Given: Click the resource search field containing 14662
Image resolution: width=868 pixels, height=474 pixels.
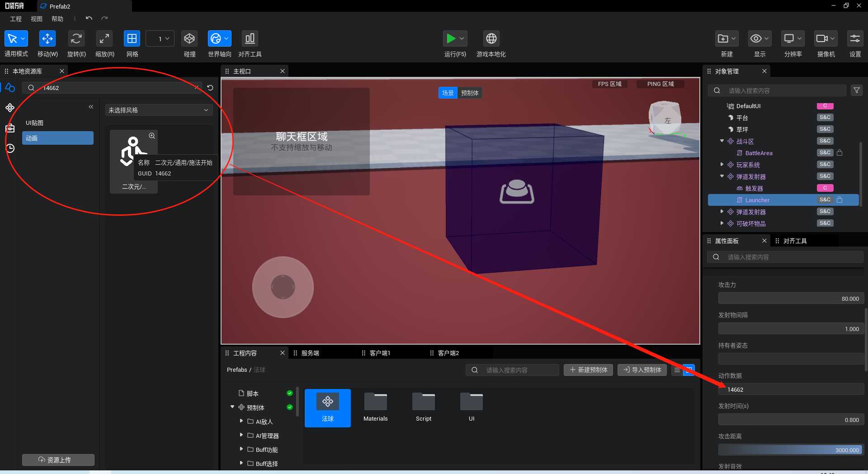Looking at the screenshot, I should 113,88.
